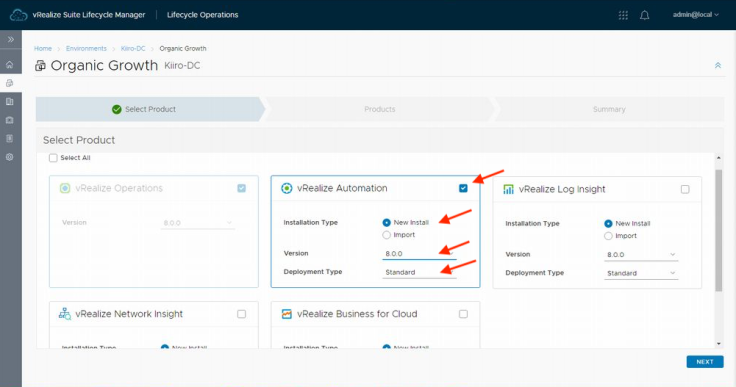Click the Select Product section heading

point(79,140)
